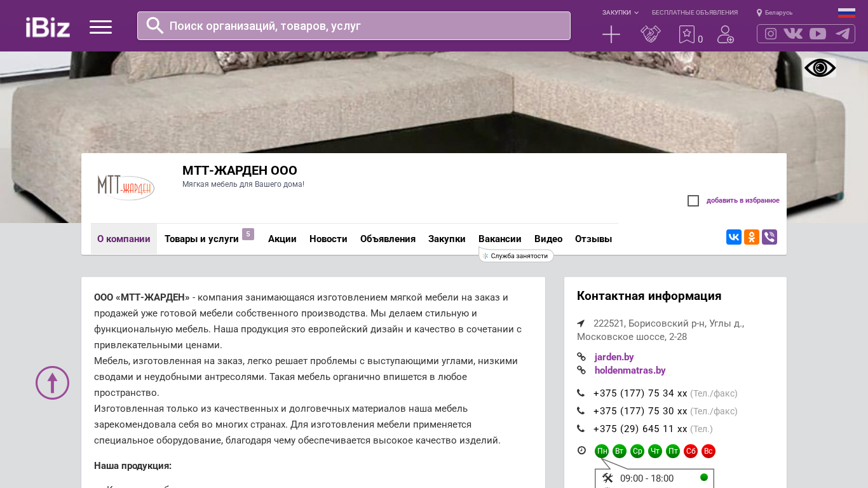Open the 'Видео' tab
This screenshot has height=488, width=868.
coord(548,239)
